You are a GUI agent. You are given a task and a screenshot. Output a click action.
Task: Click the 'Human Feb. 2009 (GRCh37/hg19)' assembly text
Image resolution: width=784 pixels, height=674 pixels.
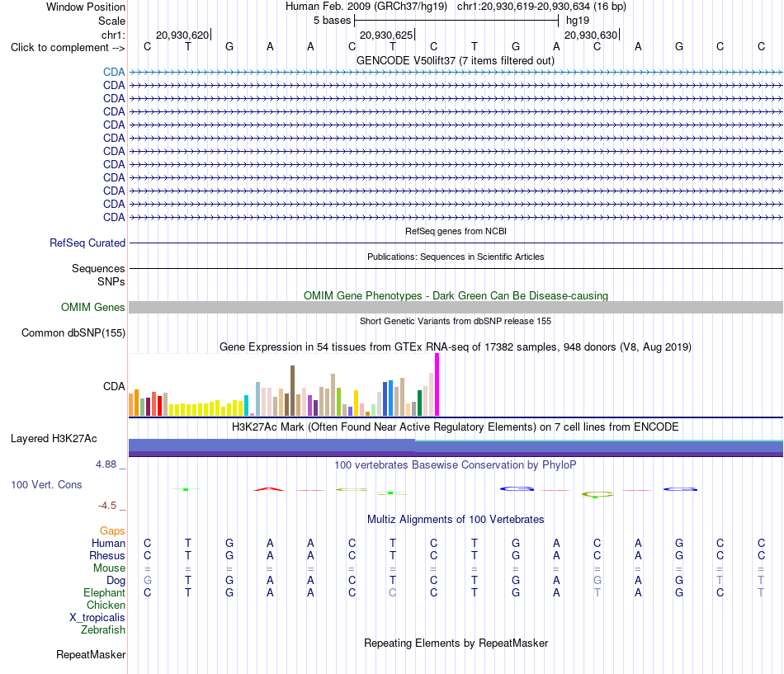coord(366,7)
